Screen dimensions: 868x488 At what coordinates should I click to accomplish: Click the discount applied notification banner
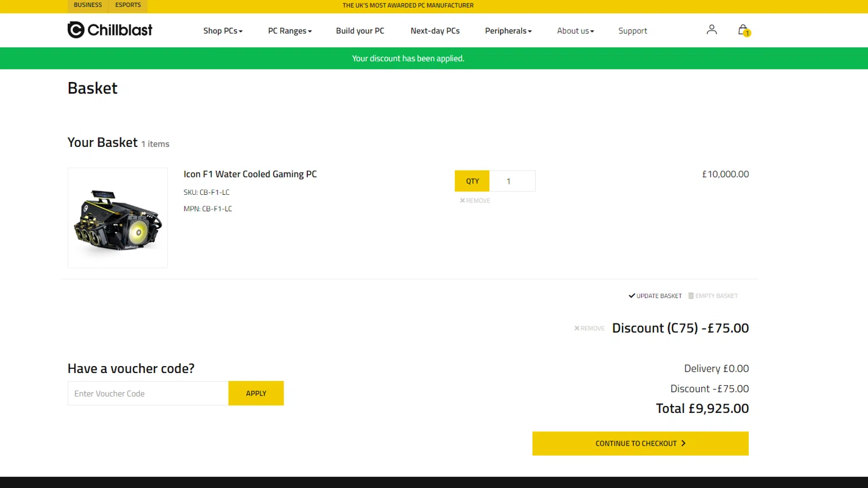[434, 58]
